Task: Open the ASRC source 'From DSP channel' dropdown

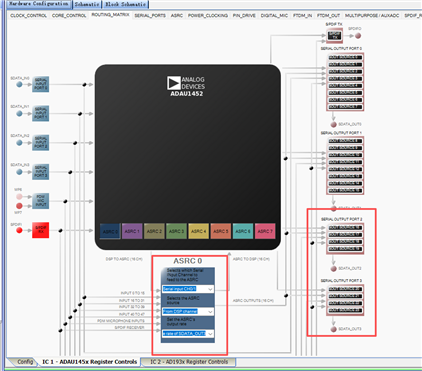Action: [x=188, y=311]
